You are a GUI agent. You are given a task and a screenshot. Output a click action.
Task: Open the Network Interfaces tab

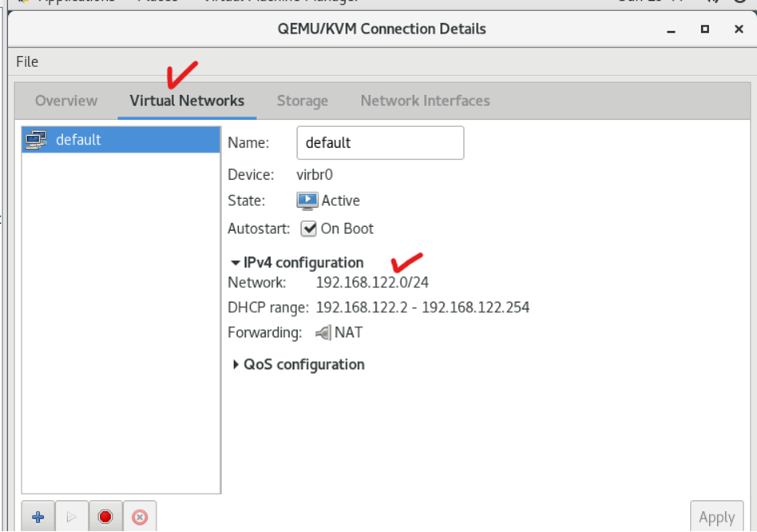[x=425, y=101]
